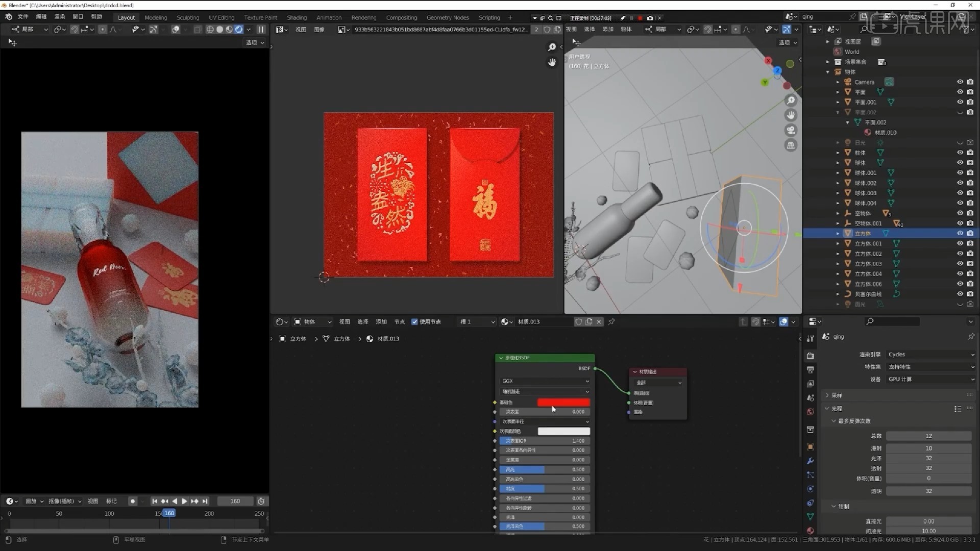The width and height of the screenshot is (980, 551).
Task: Toggle render camera icon for 立方体.003
Action: point(970,264)
